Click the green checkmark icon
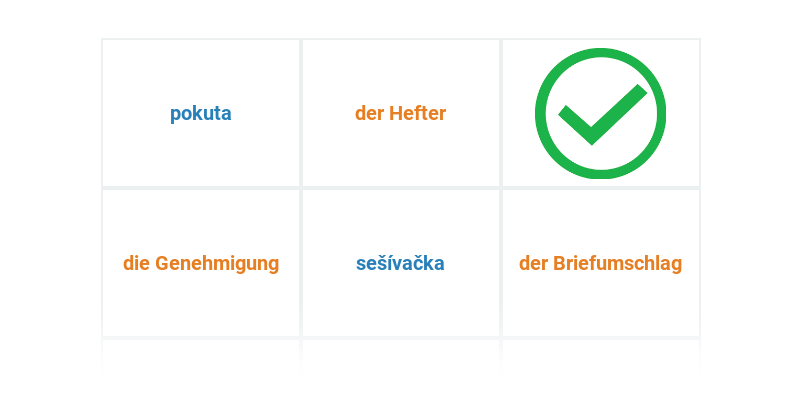 click(x=600, y=113)
